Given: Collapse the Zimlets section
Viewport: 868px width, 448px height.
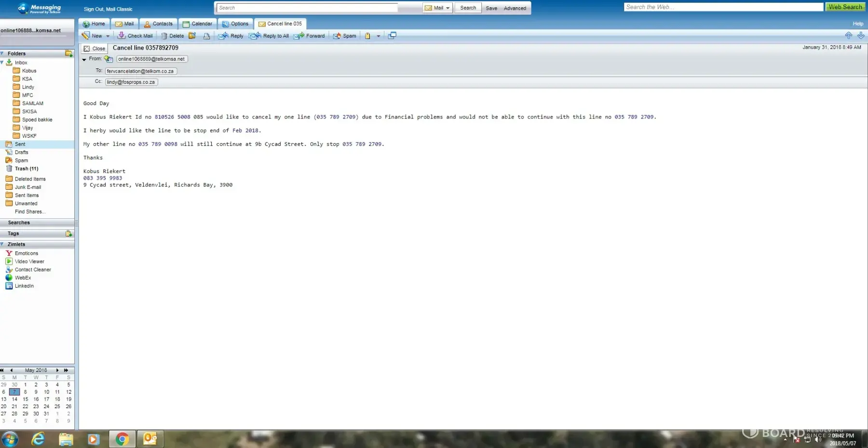Looking at the screenshot, I should (x=2, y=244).
